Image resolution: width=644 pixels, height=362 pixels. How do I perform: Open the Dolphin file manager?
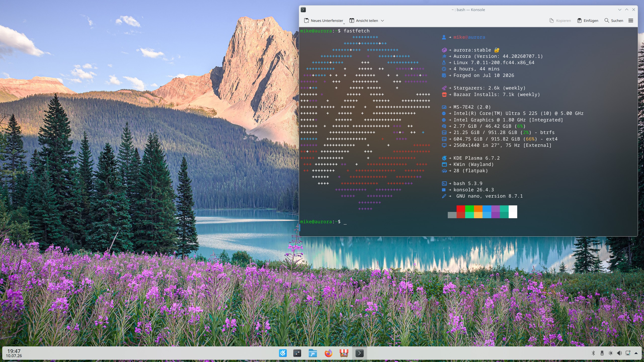click(313, 353)
